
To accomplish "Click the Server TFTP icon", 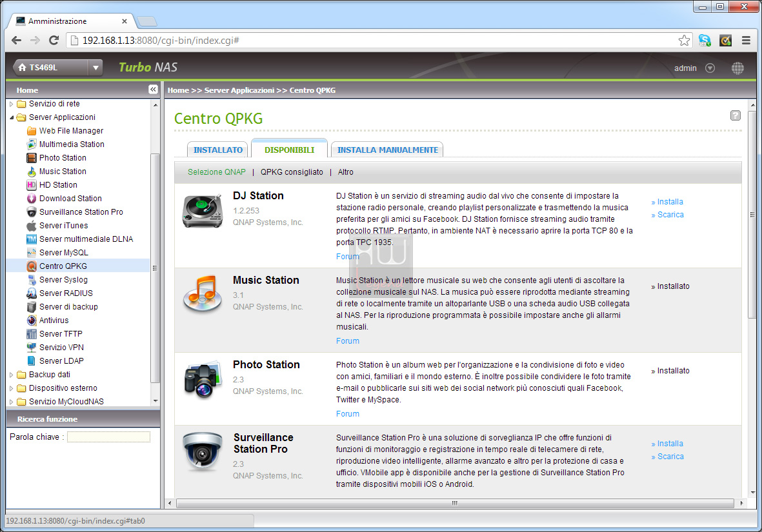I will coord(32,334).
